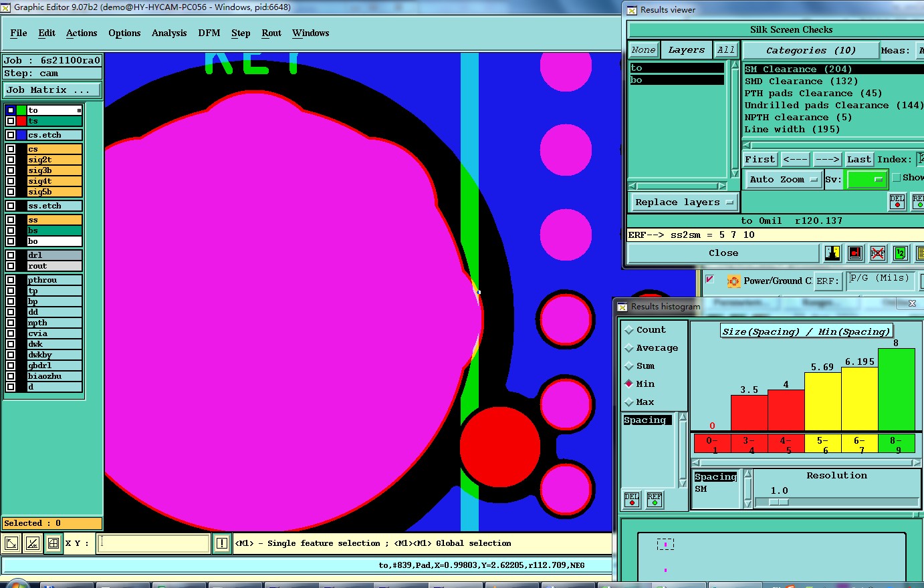
Task: Click the REF icon in Results histogram
Action: click(x=655, y=500)
